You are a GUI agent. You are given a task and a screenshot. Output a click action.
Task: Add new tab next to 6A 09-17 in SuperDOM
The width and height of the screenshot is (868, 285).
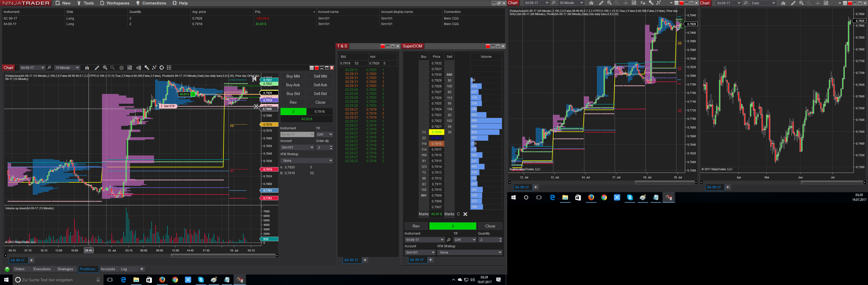coord(430,260)
